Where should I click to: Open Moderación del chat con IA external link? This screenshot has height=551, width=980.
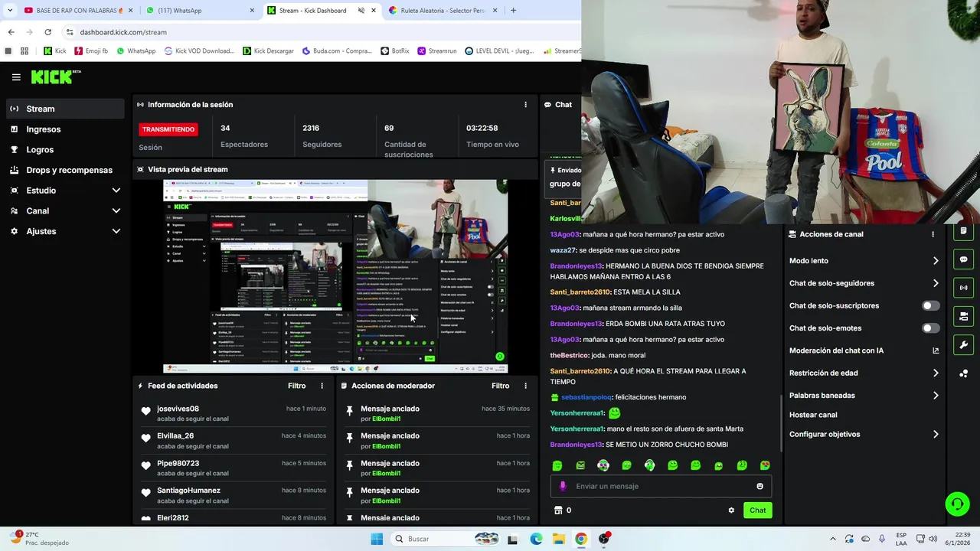pyautogui.click(x=936, y=351)
